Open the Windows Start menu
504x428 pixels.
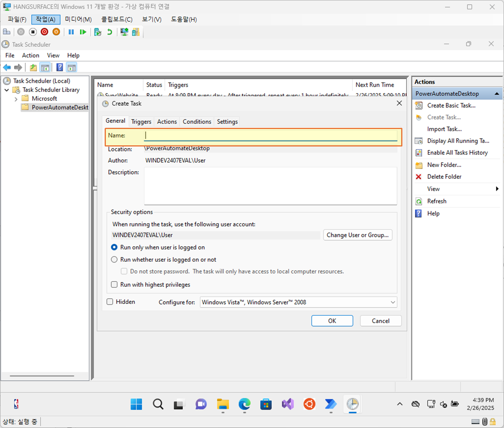(x=136, y=404)
